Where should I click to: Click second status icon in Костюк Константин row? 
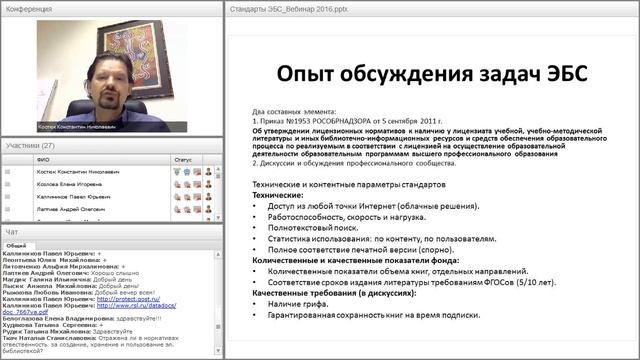tap(187, 172)
